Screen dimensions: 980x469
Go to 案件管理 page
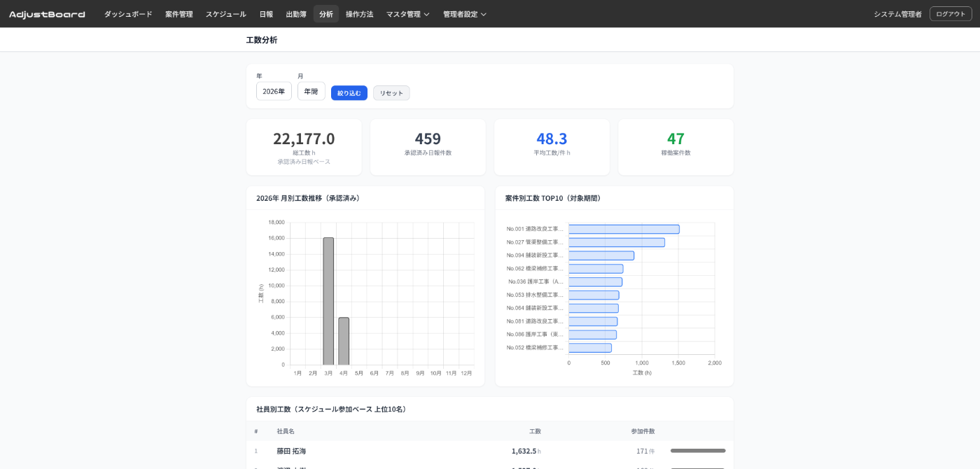(178, 14)
